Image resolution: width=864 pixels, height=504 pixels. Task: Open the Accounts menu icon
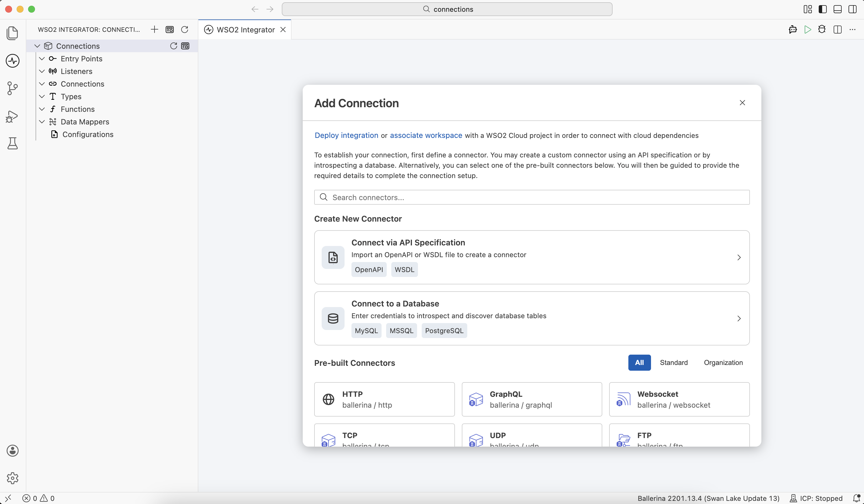pos(13,450)
